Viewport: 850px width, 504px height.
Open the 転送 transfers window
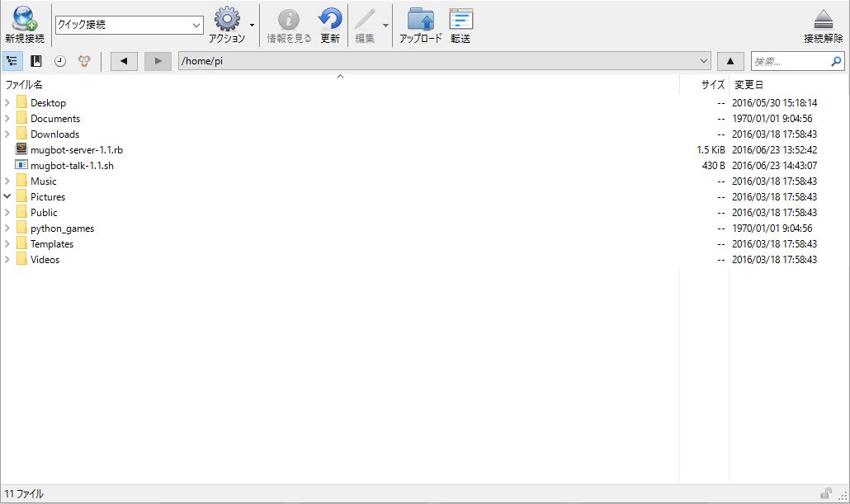point(460,25)
